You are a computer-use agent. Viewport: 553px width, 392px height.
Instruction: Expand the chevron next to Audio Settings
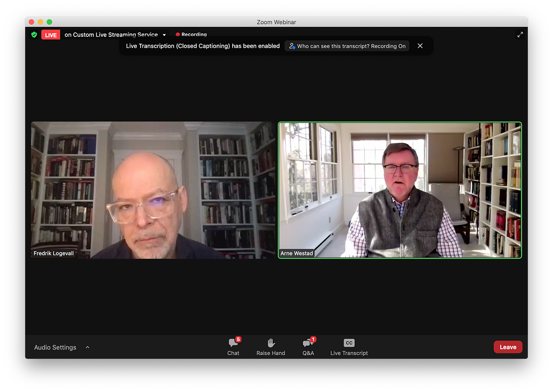(x=88, y=347)
